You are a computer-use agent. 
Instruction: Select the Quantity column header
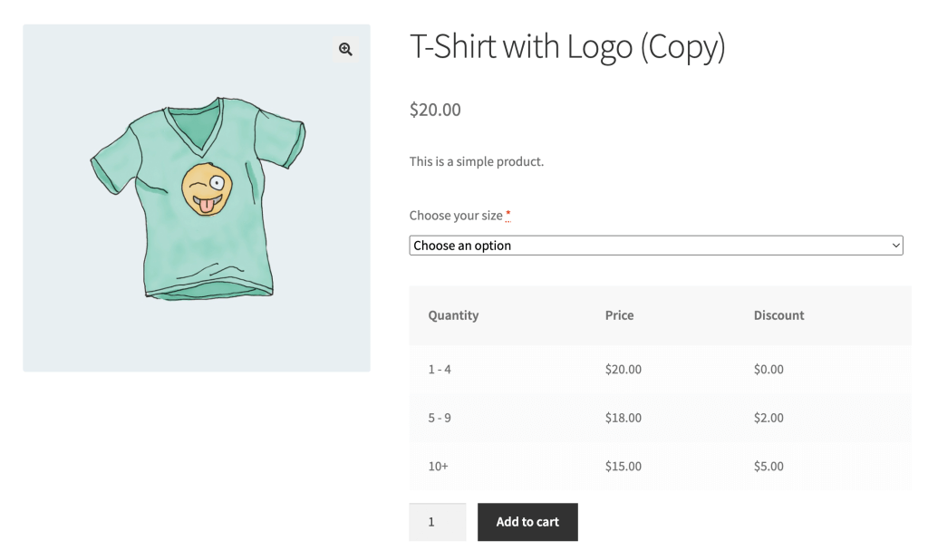453,315
